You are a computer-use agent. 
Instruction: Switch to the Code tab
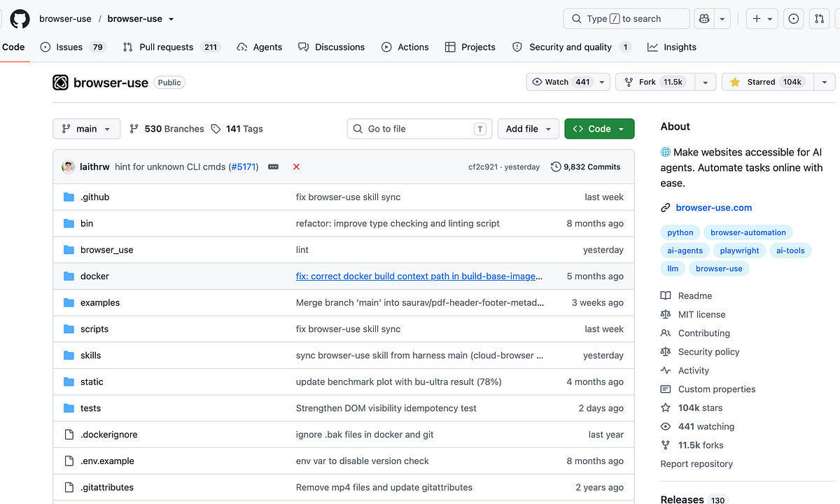[13, 47]
